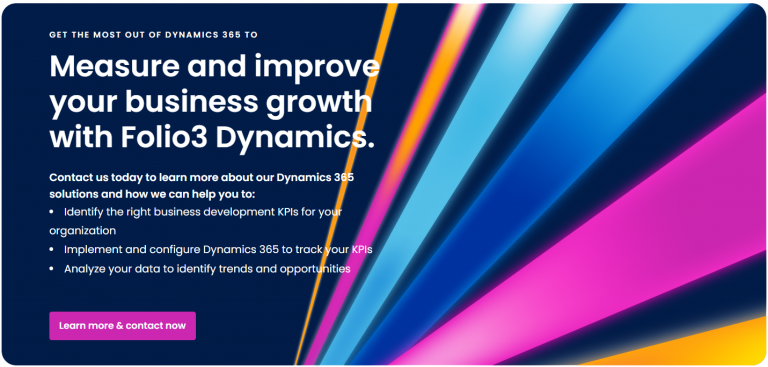Click the bullet 'Identify the right business development KPIs'
The image size is (768, 367).
pyautogui.click(x=196, y=221)
